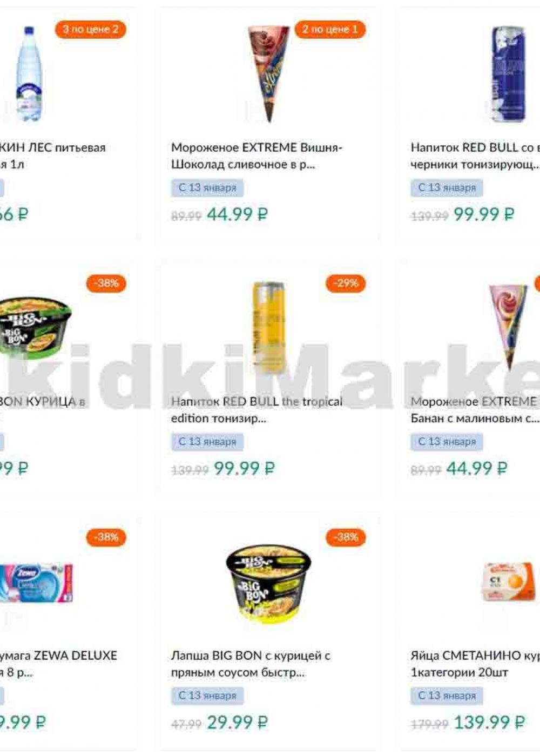
Task: Click the blue Red Bull blueberry can image
Action: coord(508,74)
